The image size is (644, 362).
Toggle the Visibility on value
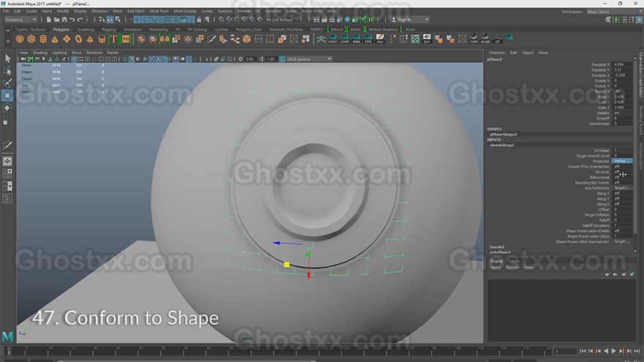click(x=622, y=113)
